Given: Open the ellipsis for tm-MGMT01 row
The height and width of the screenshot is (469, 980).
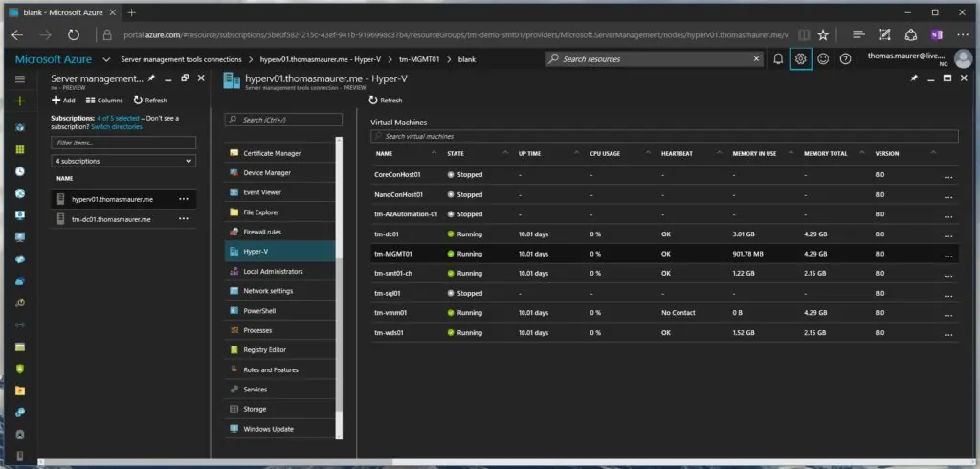Looking at the screenshot, I should coord(948,255).
